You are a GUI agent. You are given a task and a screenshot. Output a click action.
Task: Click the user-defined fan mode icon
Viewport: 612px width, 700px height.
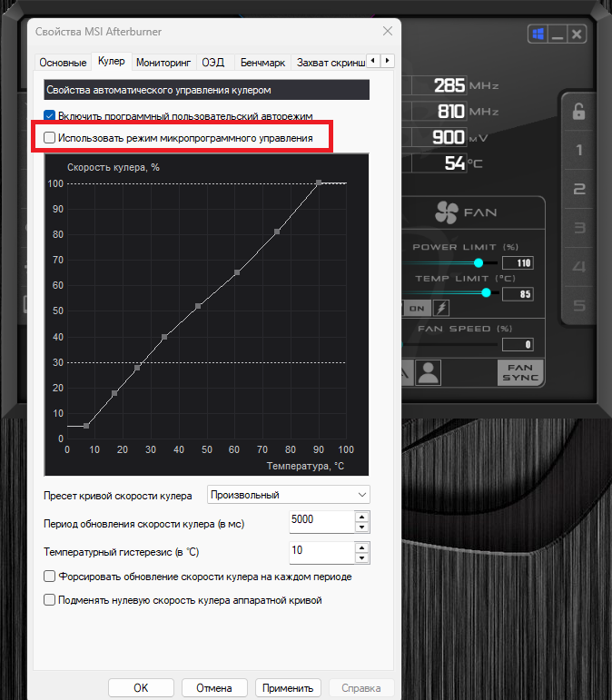point(429,372)
